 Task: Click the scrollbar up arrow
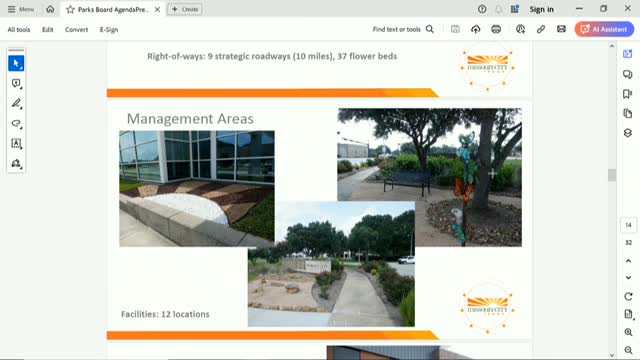click(x=611, y=46)
